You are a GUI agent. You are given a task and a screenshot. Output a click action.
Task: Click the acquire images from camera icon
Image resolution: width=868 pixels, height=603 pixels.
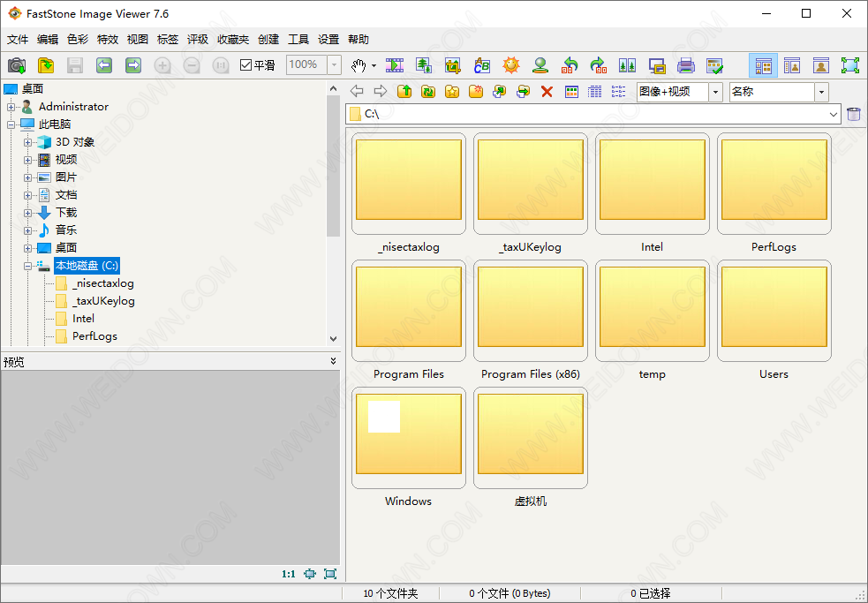click(17, 65)
